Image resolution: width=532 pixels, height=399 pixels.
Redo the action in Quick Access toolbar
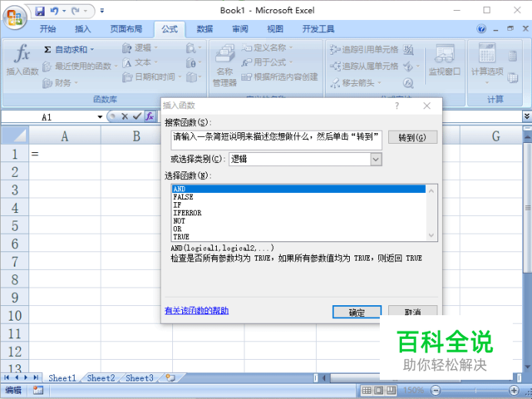(75, 12)
